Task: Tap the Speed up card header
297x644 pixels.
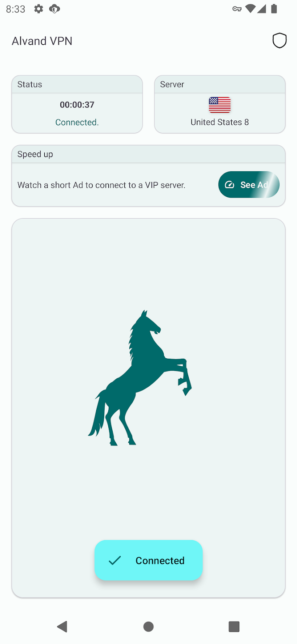Action: (148, 154)
